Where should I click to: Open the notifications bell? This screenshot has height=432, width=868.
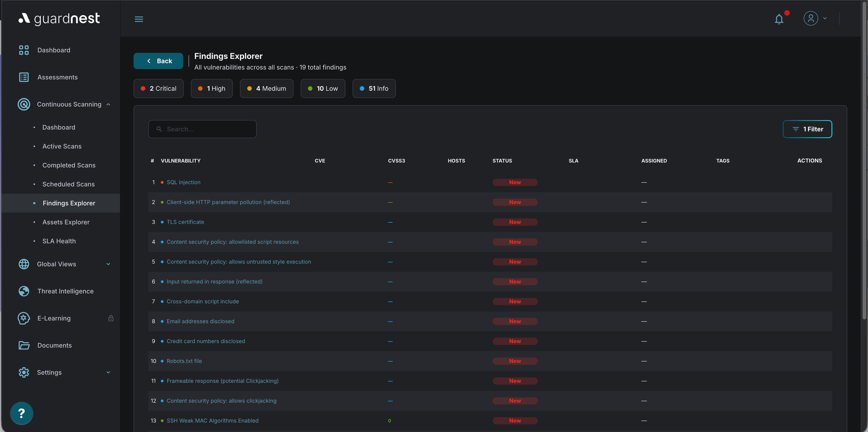[779, 19]
